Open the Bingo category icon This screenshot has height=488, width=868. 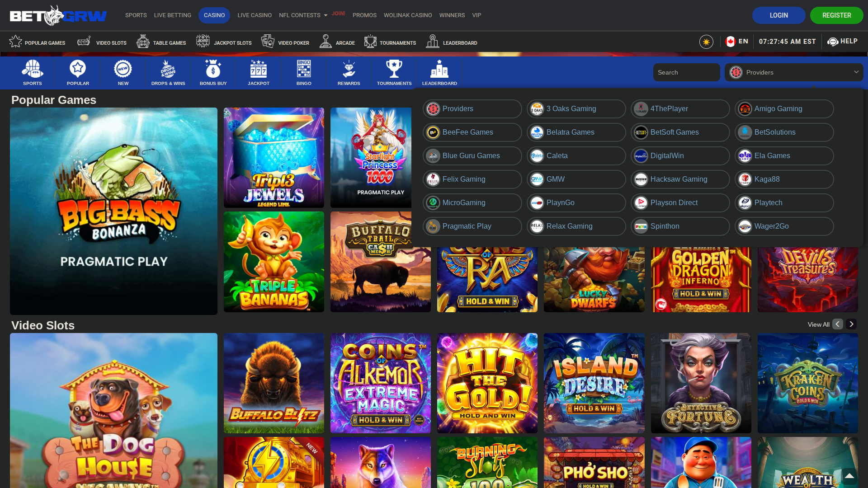(x=303, y=68)
